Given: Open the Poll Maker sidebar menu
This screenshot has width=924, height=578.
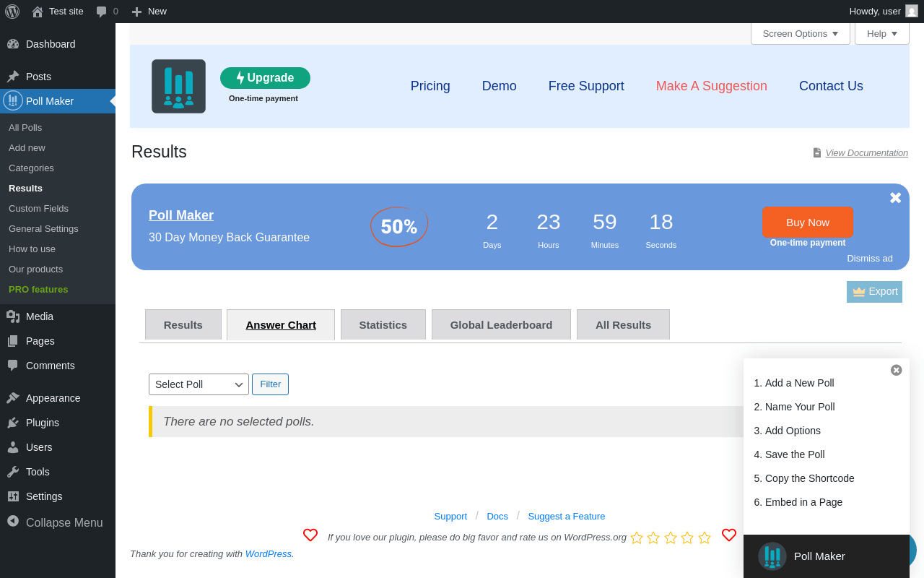Looking at the screenshot, I should (58, 101).
